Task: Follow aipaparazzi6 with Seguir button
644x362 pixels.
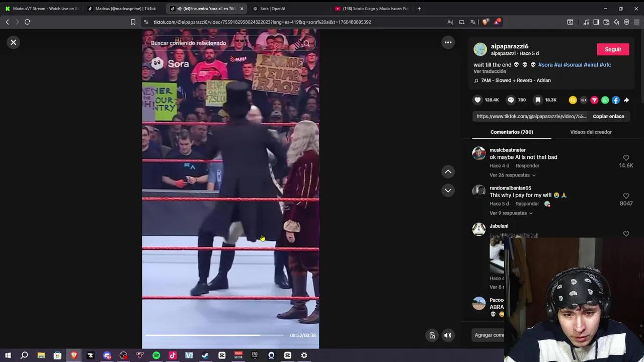Action: (613, 49)
